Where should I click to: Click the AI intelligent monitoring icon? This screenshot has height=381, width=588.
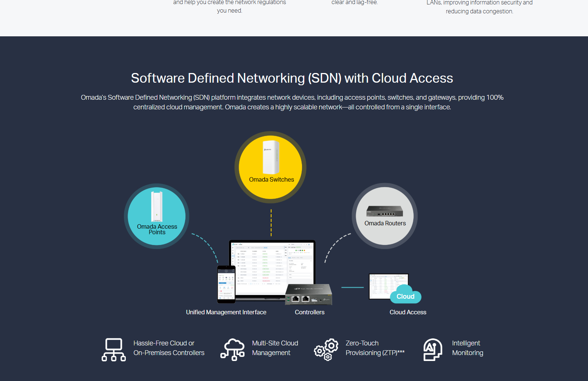(433, 349)
